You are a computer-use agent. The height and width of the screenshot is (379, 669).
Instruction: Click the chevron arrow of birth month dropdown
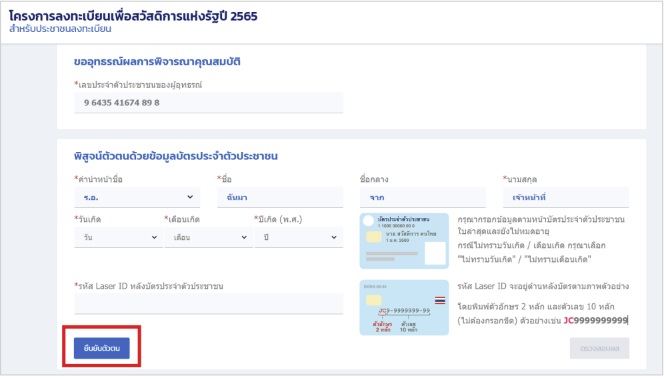244,237
